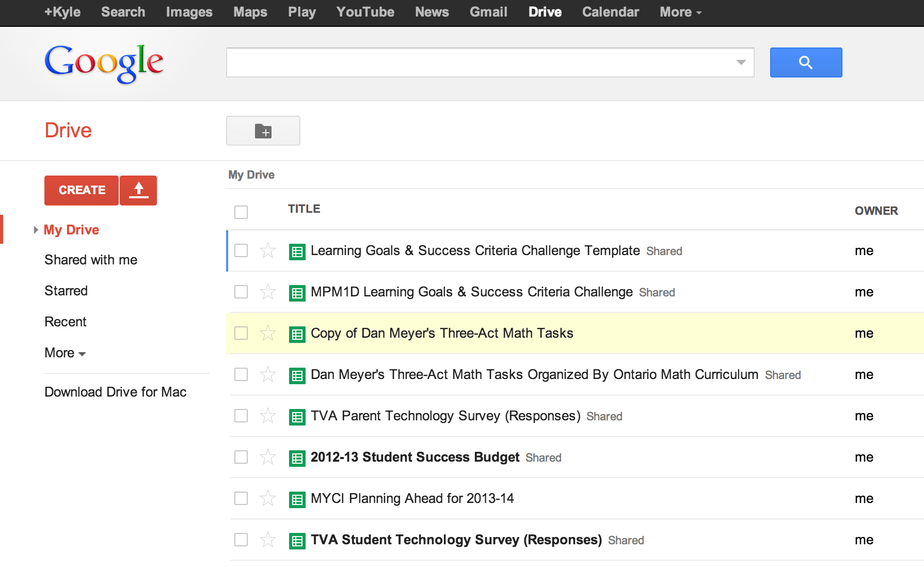924x567 pixels.
Task: Click spreadsheet icon of Ontario Math Curriculum file
Action: (297, 375)
